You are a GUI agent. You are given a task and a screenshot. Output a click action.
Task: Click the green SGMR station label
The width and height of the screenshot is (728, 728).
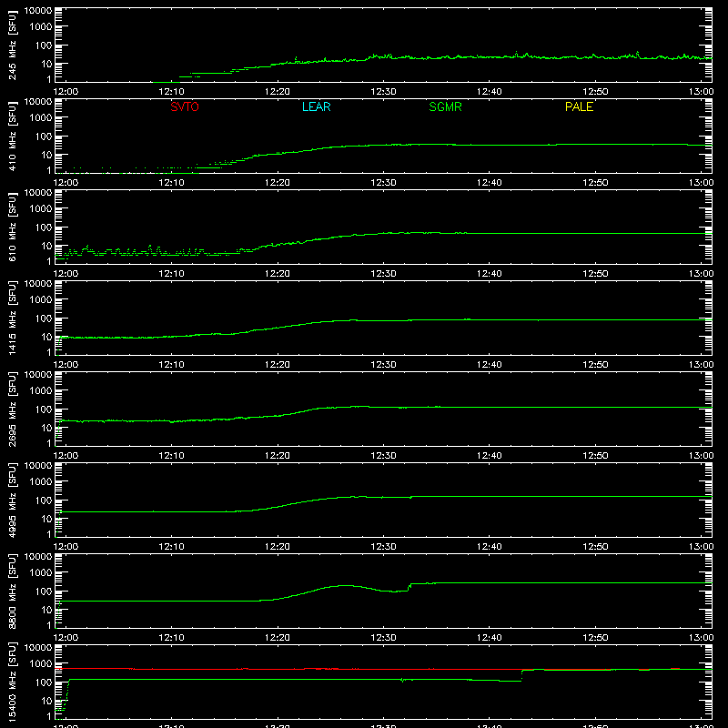pyautogui.click(x=445, y=106)
